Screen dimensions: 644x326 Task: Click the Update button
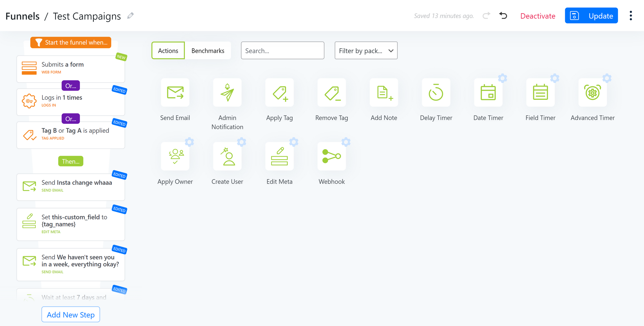click(x=591, y=15)
